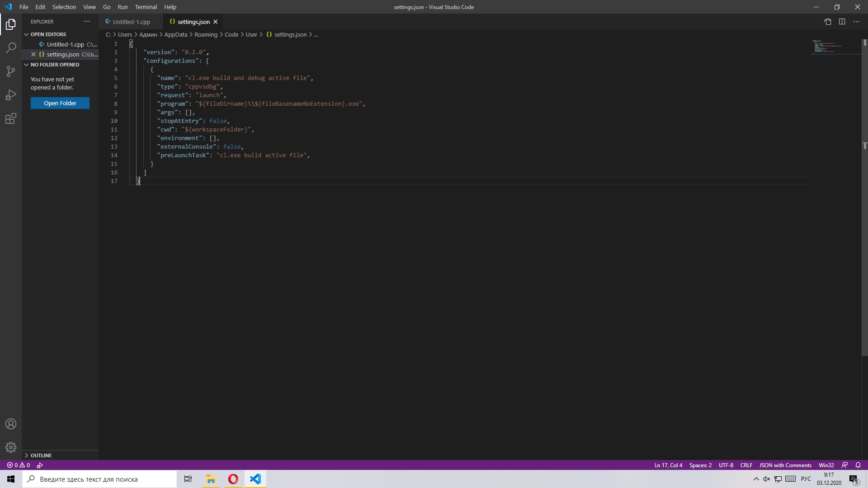Open Opera browser from the taskbar
The image size is (868, 488).
point(233,479)
